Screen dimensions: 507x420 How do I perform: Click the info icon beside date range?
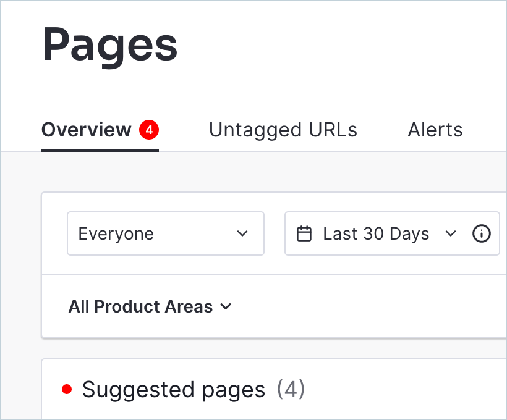pos(481,234)
